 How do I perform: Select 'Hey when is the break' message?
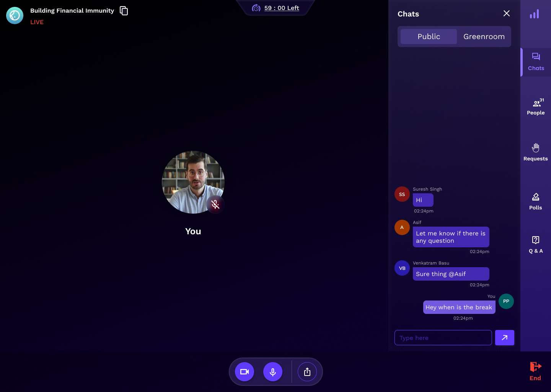(459, 307)
